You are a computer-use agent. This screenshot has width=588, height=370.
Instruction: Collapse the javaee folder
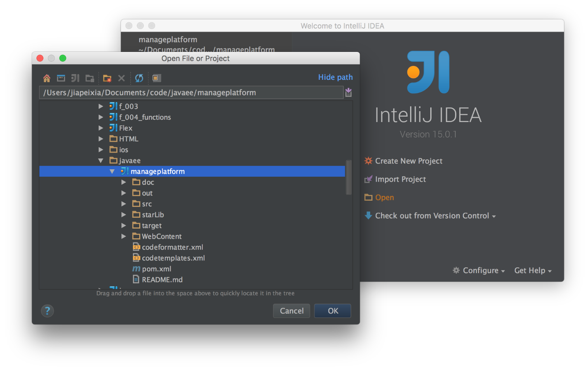[x=101, y=160]
